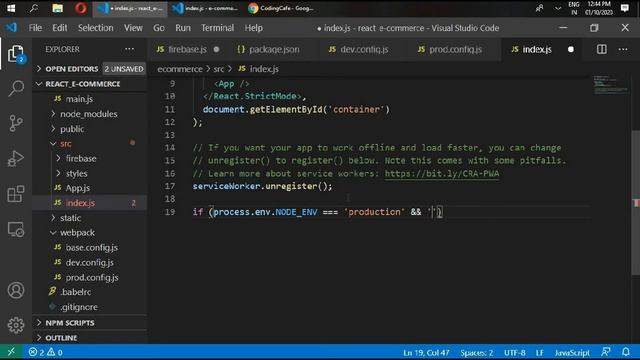Open Explorer panel more actions ellipsis

(129, 49)
